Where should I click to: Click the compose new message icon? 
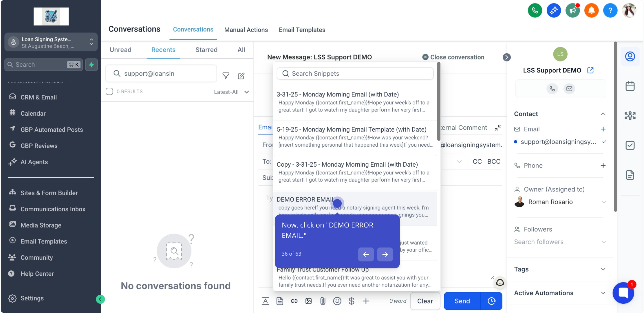click(x=241, y=76)
